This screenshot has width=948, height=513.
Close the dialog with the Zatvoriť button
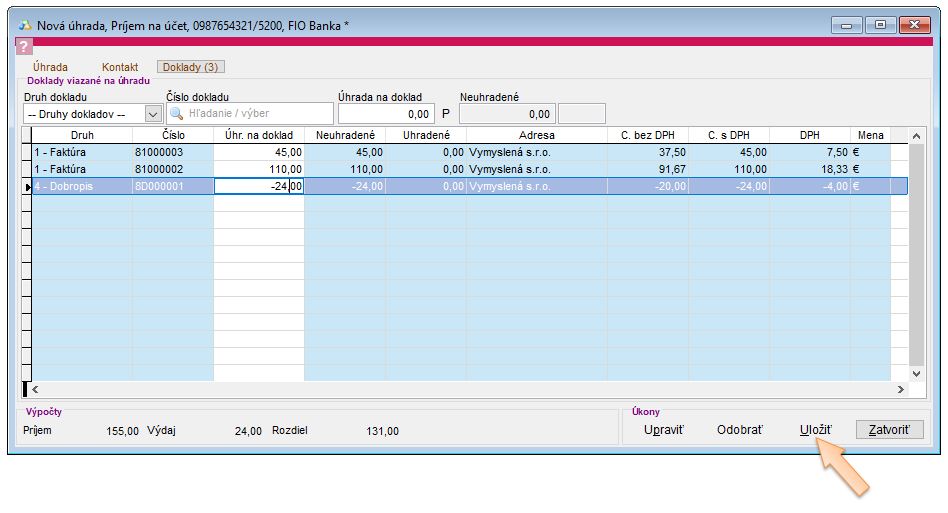(889, 430)
